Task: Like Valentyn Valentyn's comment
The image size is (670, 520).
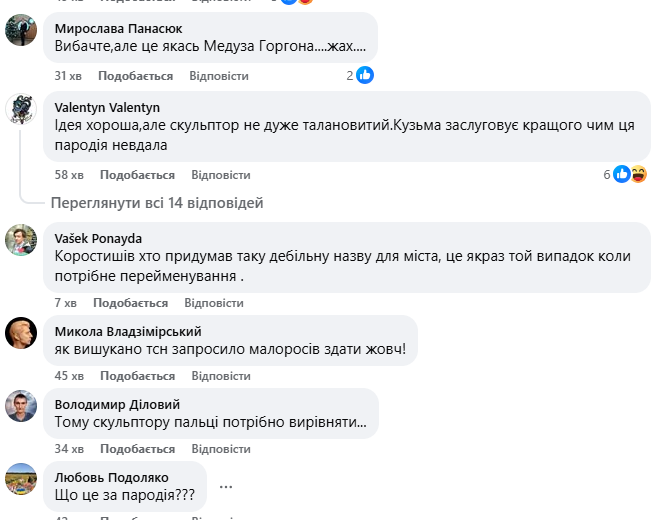Action: pyautogui.click(x=137, y=175)
